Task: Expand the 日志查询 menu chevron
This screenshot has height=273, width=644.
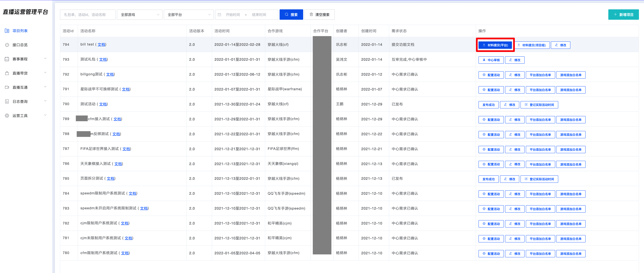Action: tap(45, 101)
